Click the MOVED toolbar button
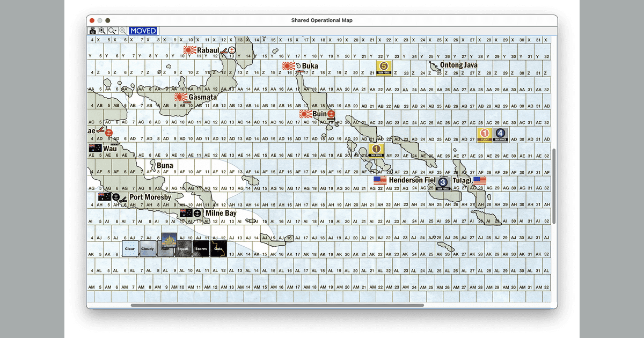 (143, 31)
